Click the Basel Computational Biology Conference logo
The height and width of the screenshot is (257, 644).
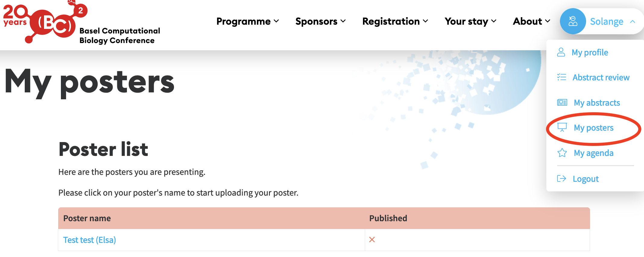(x=82, y=23)
